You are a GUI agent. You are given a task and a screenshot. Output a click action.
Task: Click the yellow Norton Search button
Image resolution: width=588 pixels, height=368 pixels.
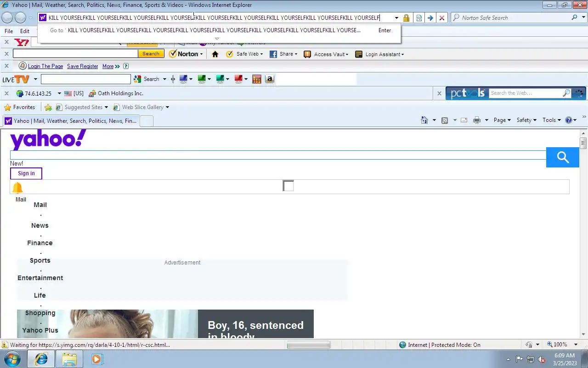click(151, 54)
